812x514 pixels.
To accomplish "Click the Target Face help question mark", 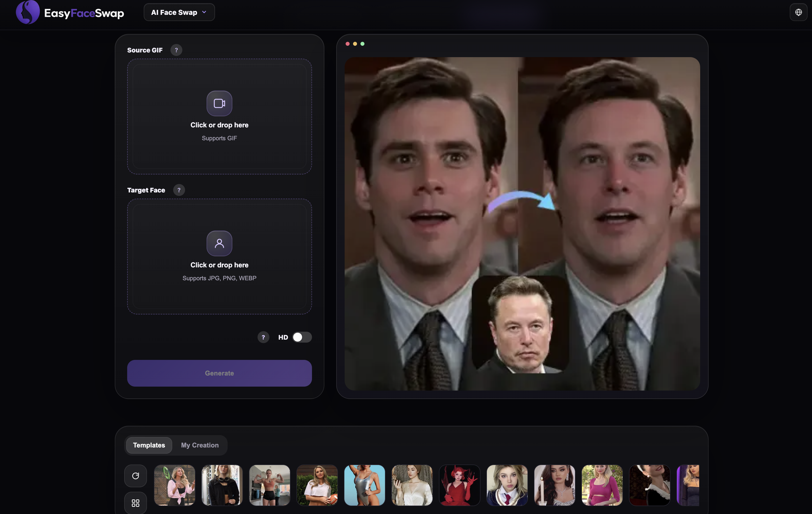I will (179, 190).
